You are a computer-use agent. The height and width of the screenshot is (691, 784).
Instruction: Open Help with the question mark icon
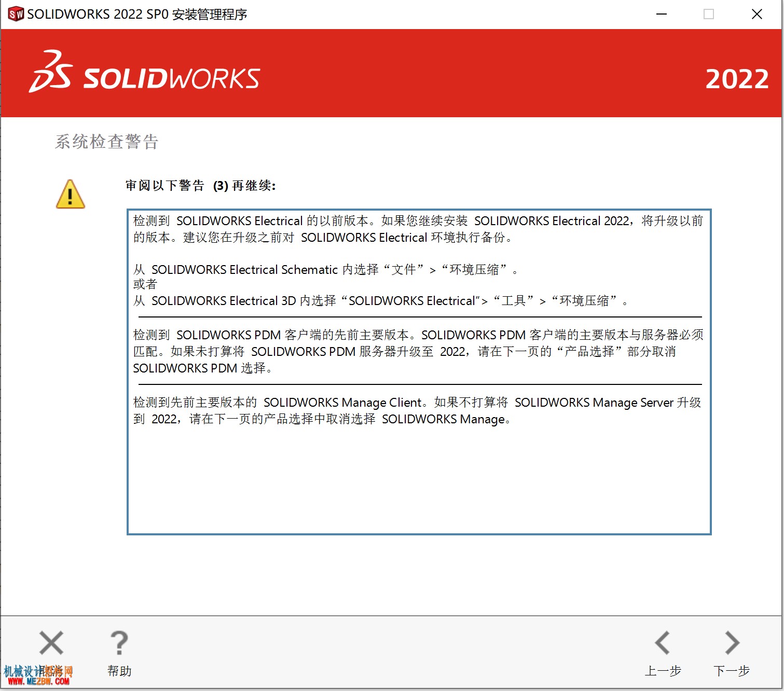[119, 643]
